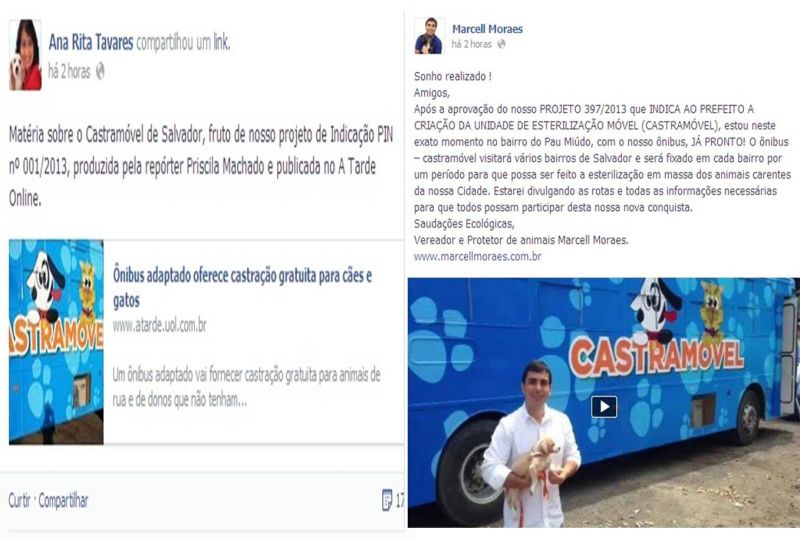The image size is (800, 539).
Task: Open www.marcellmoraes.com.br link
Action: (x=478, y=256)
